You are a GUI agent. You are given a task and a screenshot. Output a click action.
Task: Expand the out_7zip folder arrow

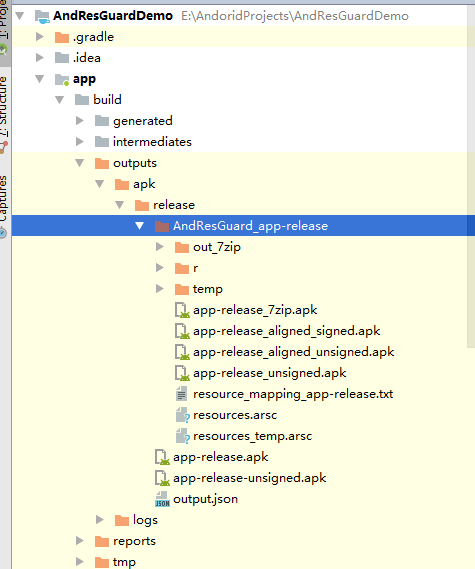(x=160, y=247)
